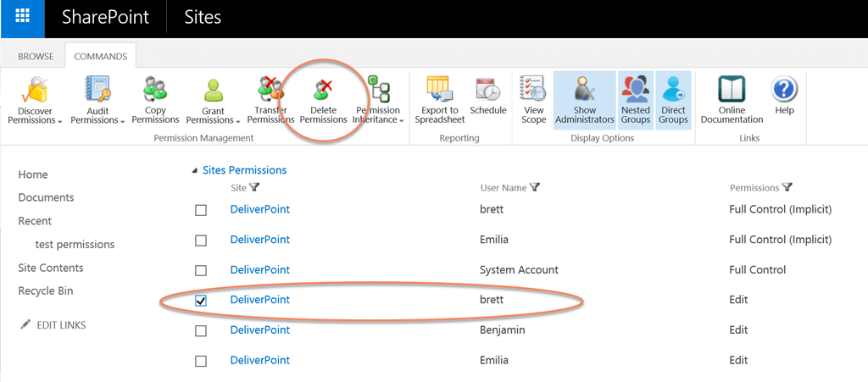Screen dimensions: 868x382
Task: Switch to the BROWSE ribbon tab
Action: pyautogui.click(x=36, y=57)
